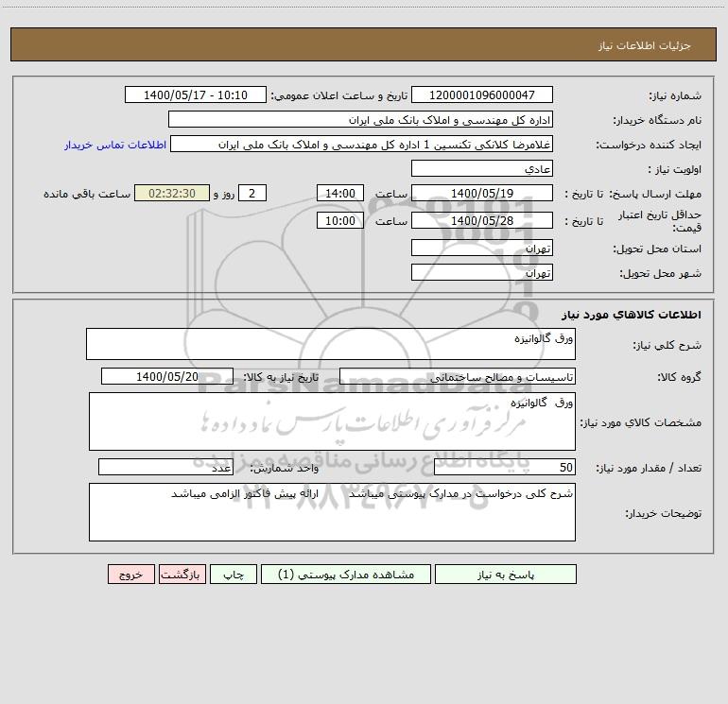Select the quantity field showing 50

click(x=505, y=467)
